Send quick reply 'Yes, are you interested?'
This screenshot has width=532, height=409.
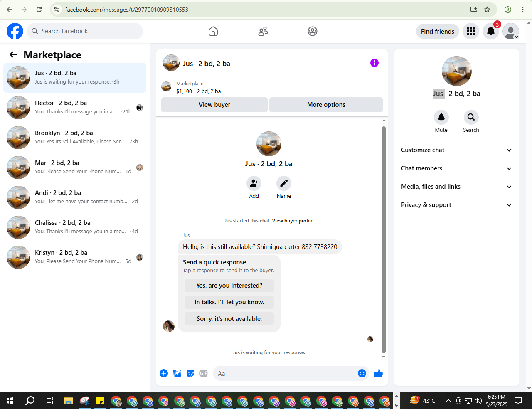pos(229,286)
